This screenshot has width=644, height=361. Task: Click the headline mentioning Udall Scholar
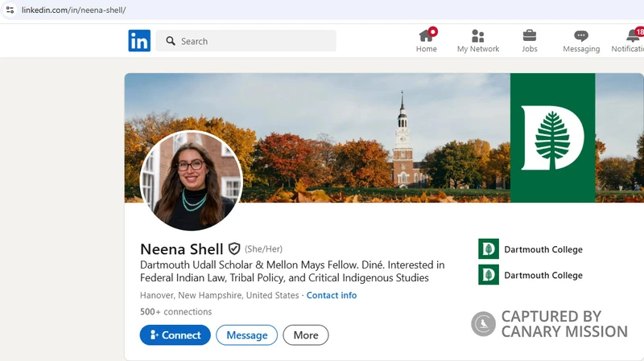click(x=292, y=271)
